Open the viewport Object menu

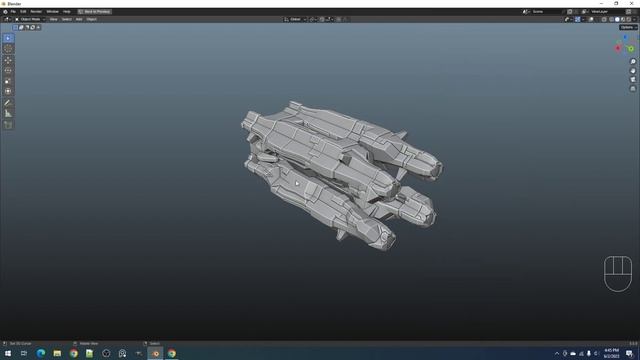click(x=91, y=19)
